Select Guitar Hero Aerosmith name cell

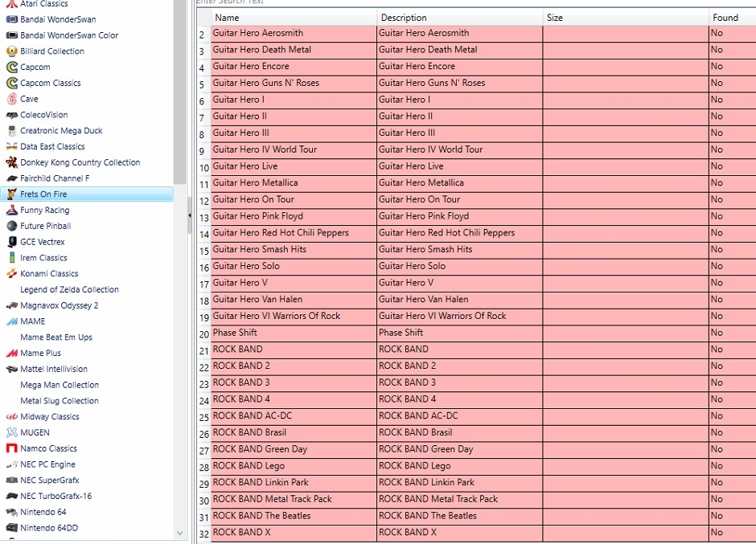(x=294, y=33)
